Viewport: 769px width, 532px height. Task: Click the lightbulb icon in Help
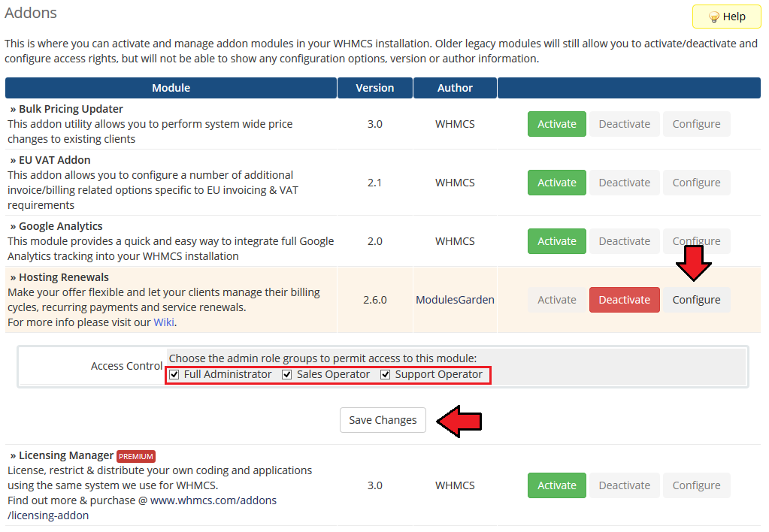(x=713, y=17)
